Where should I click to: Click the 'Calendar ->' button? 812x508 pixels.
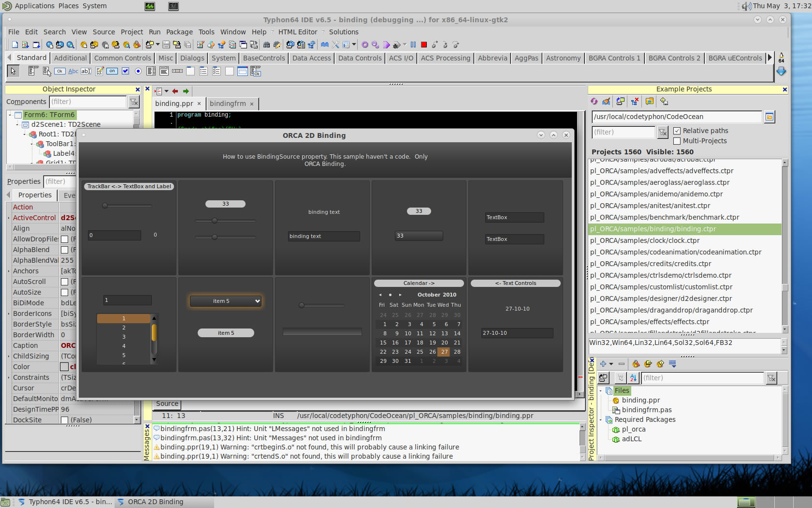419,283
